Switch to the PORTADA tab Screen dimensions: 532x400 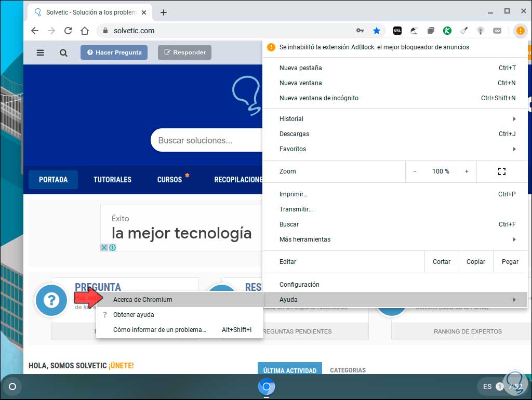coord(54,179)
